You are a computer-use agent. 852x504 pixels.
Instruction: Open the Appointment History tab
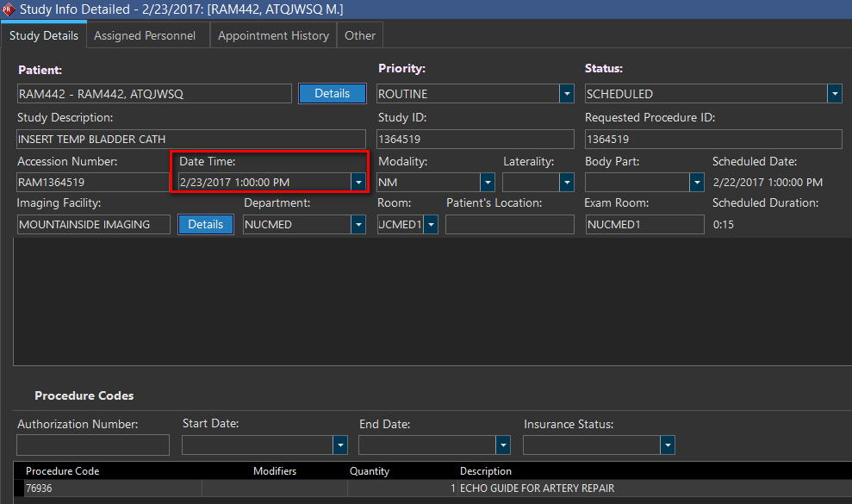click(273, 36)
